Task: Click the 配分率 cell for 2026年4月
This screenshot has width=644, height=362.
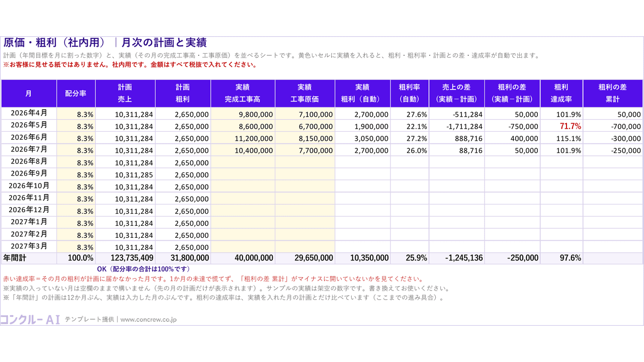Action: (x=76, y=114)
